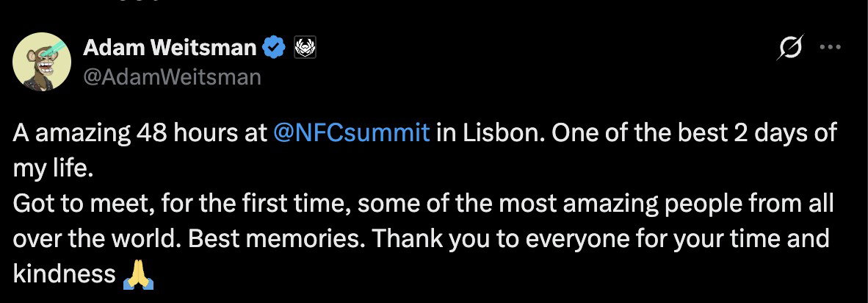Click the phrase "over the world" in the post
The image size is (868, 303).
tap(96, 239)
